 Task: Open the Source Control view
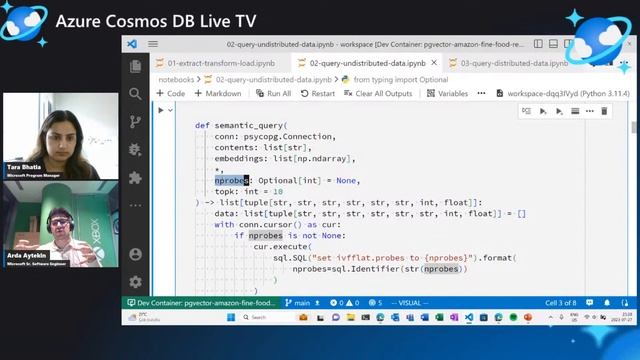click(136, 122)
